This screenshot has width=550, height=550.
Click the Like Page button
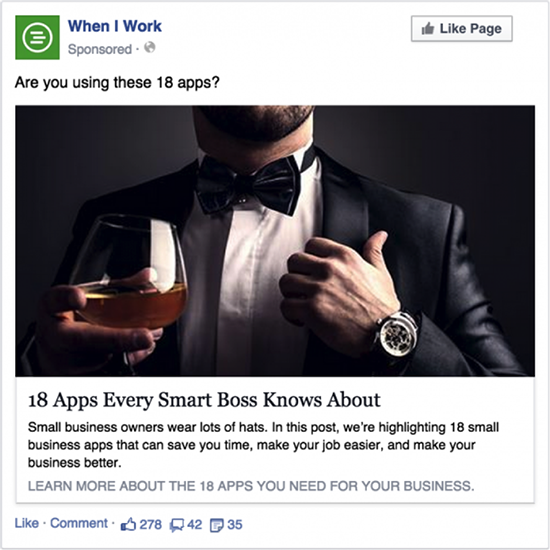coord(462,28)
